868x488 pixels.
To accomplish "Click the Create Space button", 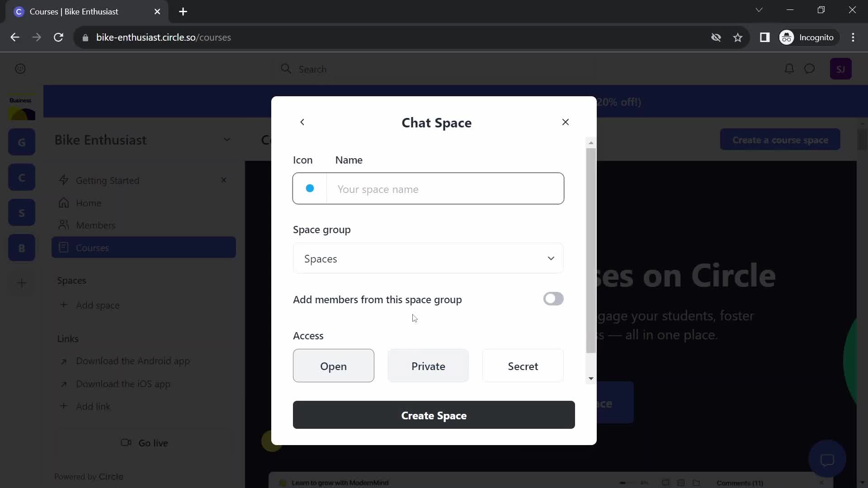I will click(434, 415).
